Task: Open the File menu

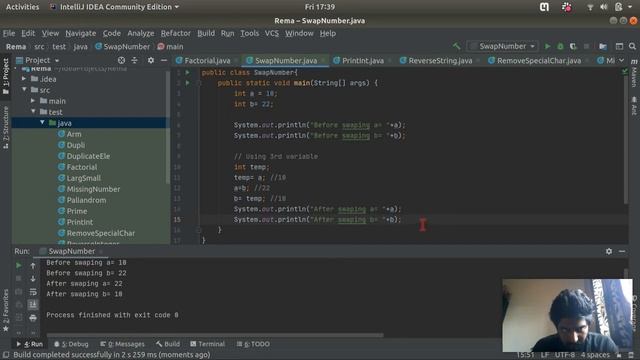Action: click(9, 33)
